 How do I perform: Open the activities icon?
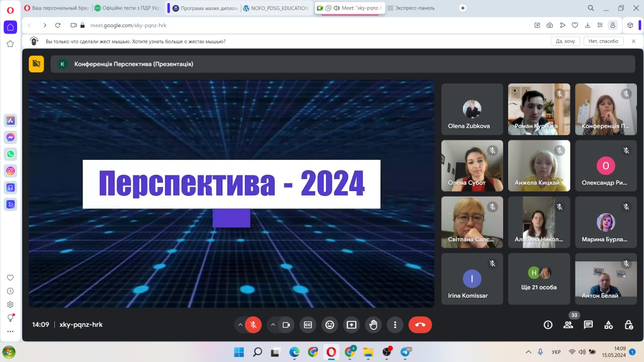[608, 325]
